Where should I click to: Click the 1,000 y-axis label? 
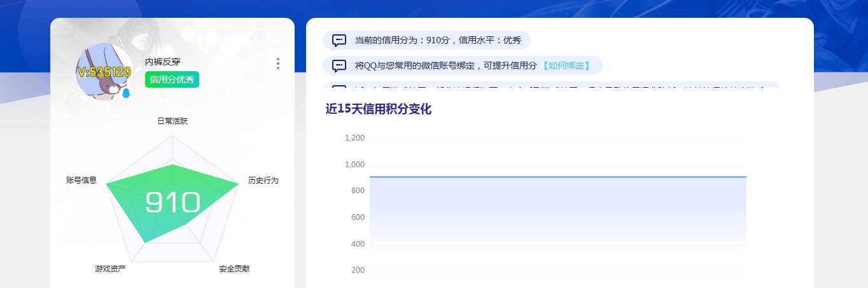354,165
